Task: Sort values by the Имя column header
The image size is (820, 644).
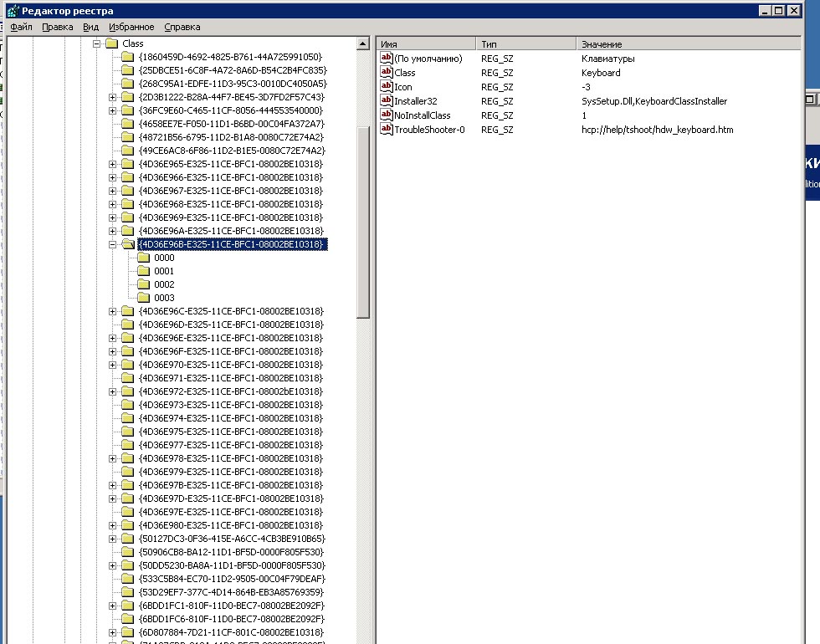Action: tap(426, 43)
